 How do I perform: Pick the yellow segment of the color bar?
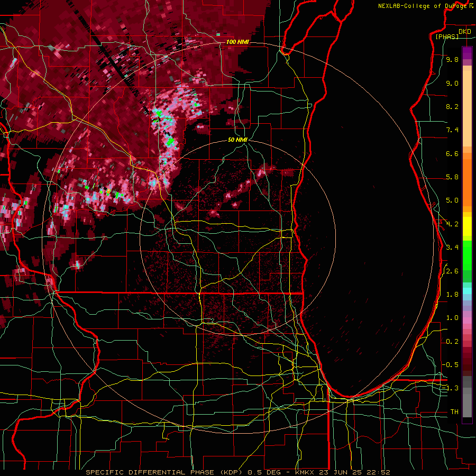[x=467, y=226]
